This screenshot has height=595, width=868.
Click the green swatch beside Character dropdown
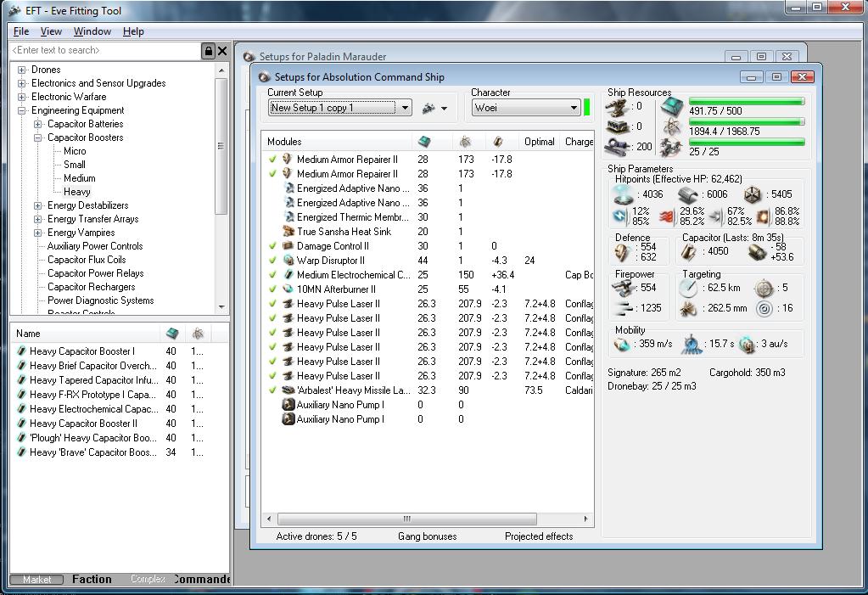pos(586,108)
